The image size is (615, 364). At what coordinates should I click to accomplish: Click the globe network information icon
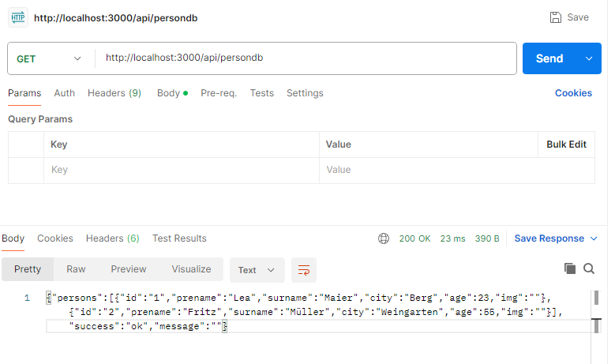(384, 238)
